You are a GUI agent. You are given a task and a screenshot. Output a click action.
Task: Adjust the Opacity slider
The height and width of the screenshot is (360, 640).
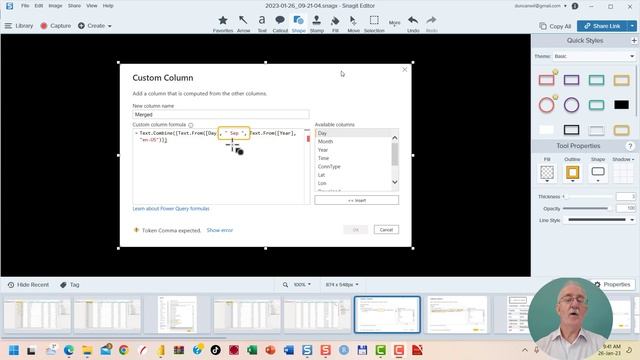(588, 209)
